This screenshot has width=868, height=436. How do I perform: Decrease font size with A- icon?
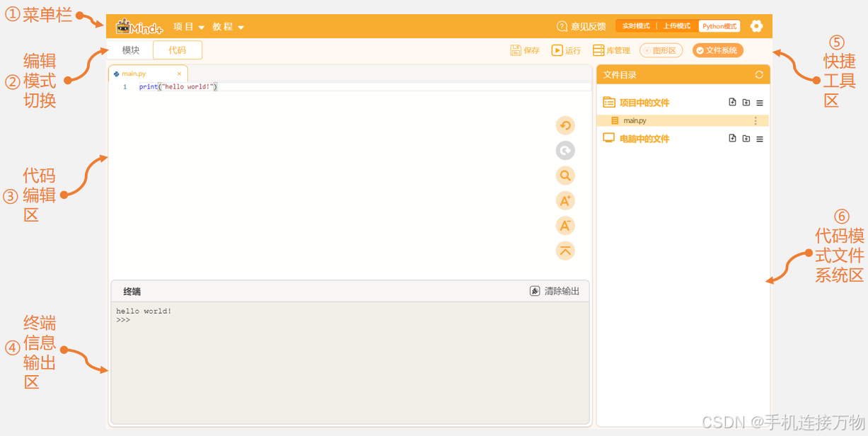pos(565,226)
